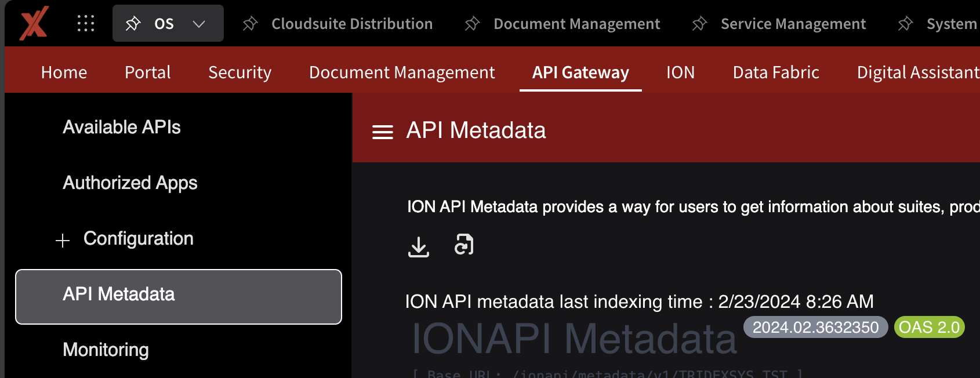Select Document Management tab in red bar
The height and width of the screenshot is (378, 980).
point(402,72)
